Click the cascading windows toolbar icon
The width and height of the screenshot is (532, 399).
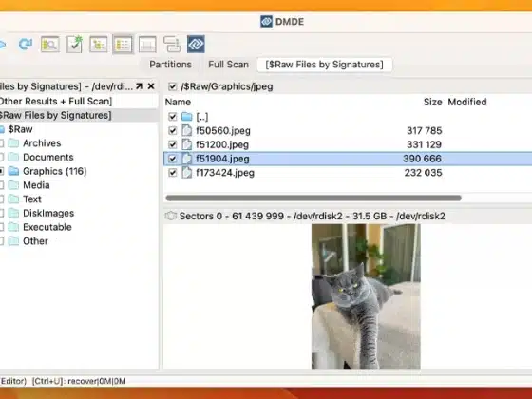coord(172,44)
